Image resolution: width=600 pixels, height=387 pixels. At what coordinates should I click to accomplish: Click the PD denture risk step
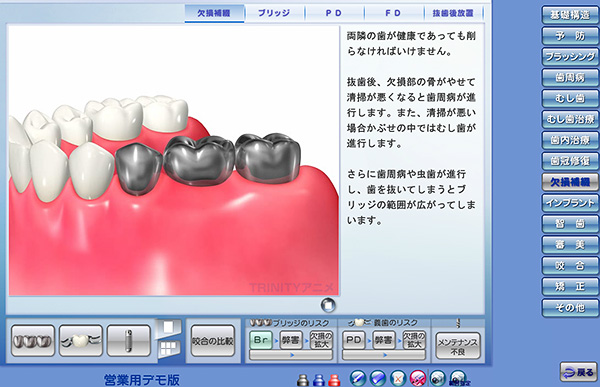(354, 340)
